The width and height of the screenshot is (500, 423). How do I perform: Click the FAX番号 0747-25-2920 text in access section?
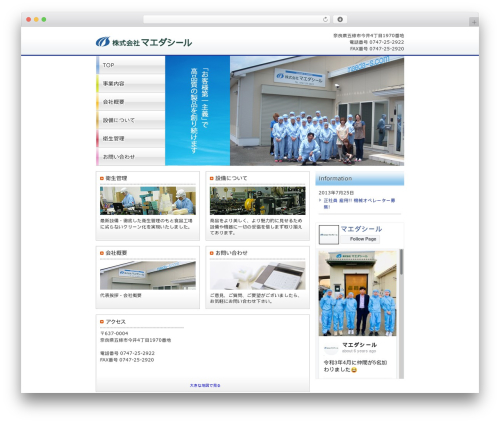[x=127, y=360]
